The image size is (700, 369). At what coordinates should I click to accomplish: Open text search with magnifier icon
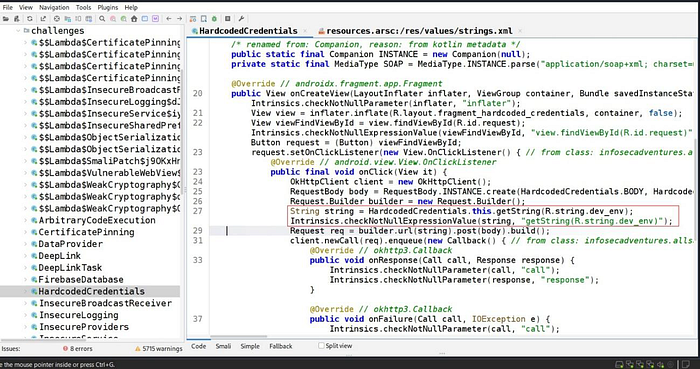[x=102, y=19]
